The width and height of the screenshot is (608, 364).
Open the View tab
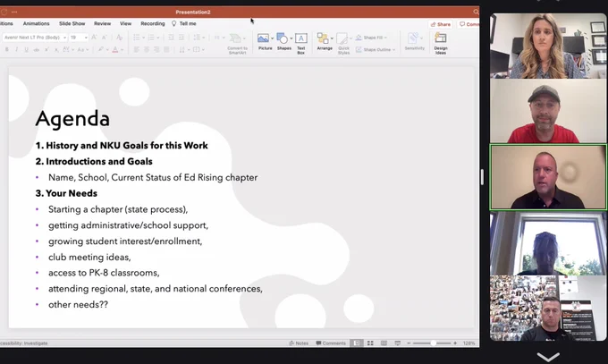pyautogui.click(x=125, y=23)
